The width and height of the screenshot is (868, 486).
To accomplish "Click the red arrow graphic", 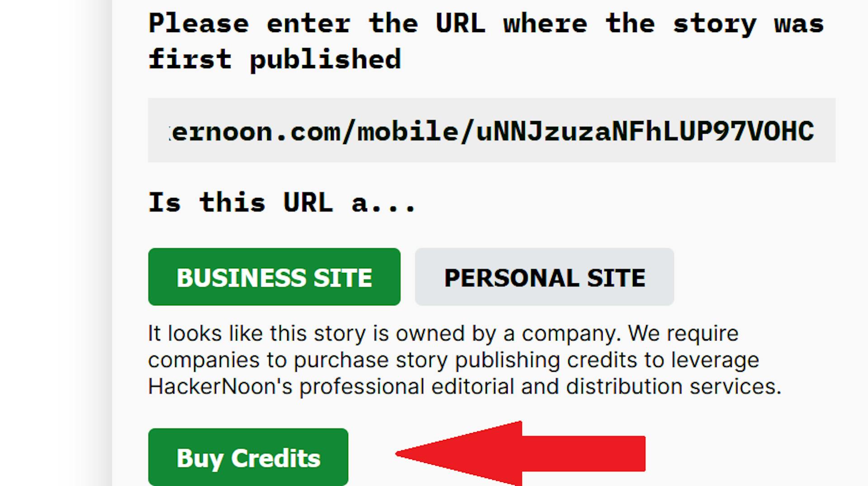I will tap(520, 453).
